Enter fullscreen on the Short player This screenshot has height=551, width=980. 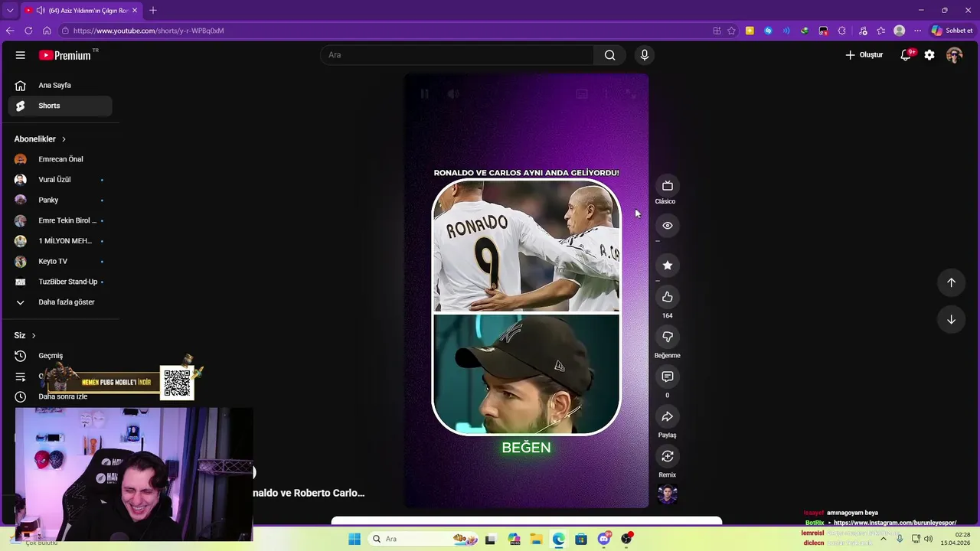(x=630, y=94)
